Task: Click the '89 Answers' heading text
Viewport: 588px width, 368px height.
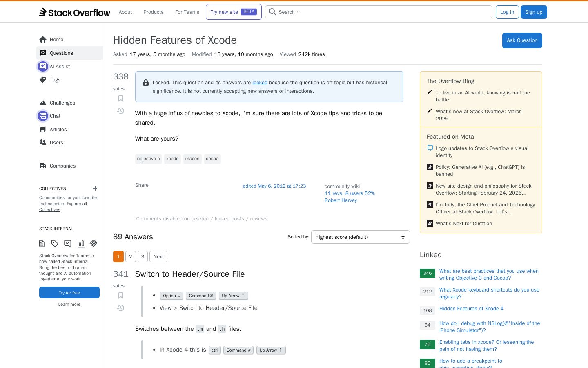Action: click(x=133, y=237)
